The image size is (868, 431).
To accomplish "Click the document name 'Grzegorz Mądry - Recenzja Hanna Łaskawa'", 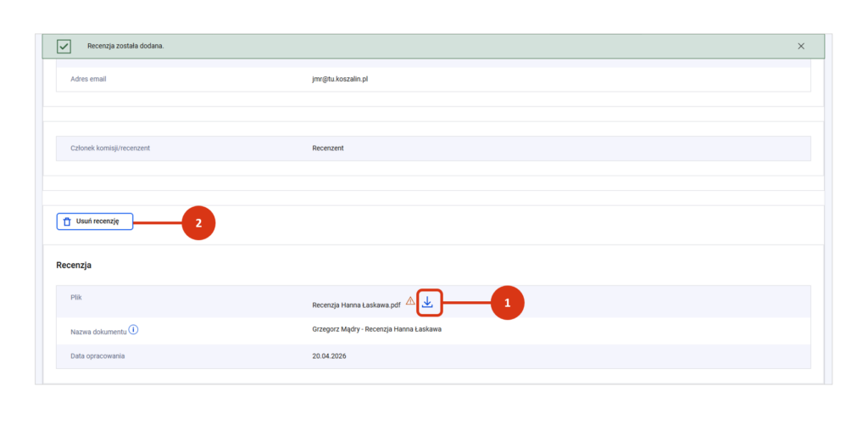I will click(x=376, y=329).
